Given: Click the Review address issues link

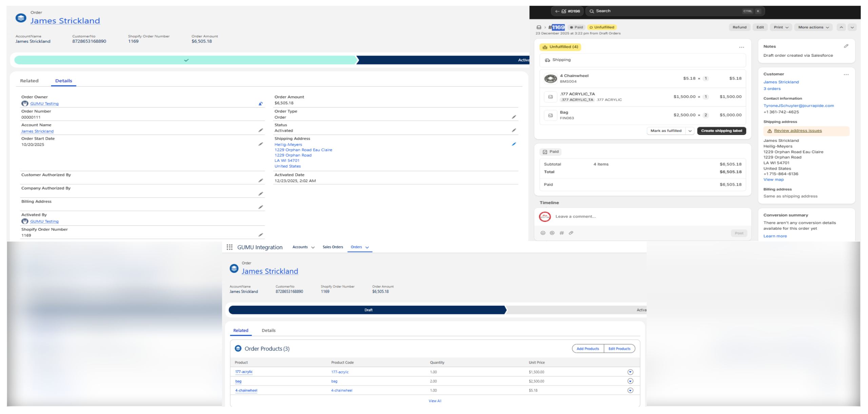Looking at the screenshot, I should coord(797,131).
